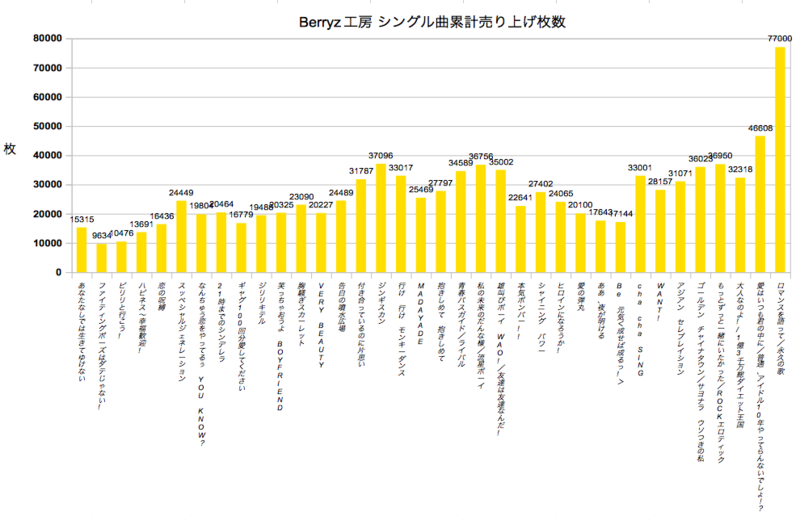Click the data label 16779
Screen dimensions: 800x520
point(241,215)
